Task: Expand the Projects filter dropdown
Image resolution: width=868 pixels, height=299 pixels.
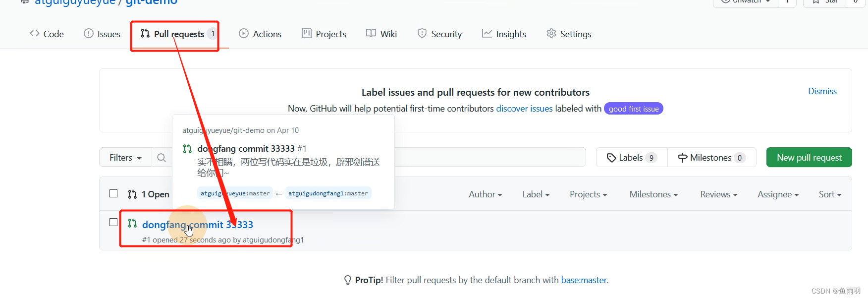Action: click(589, 194)
